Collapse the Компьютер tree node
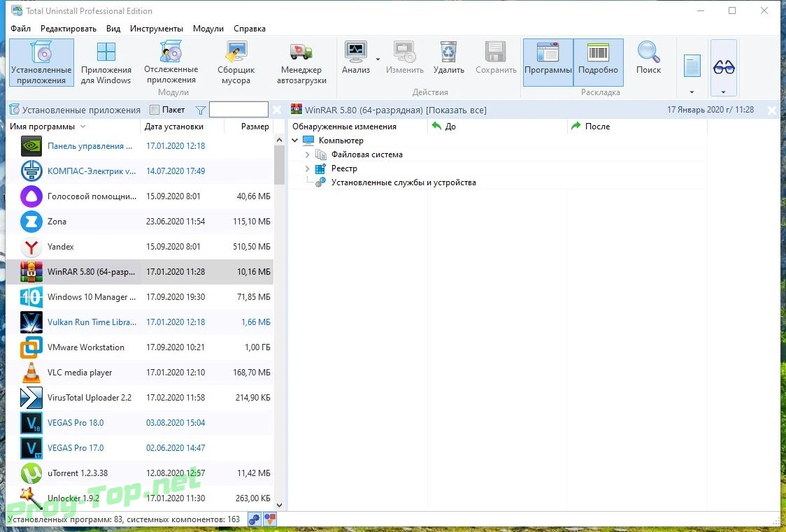Viewport: 786px width, 532px height. tap(295, 141)
